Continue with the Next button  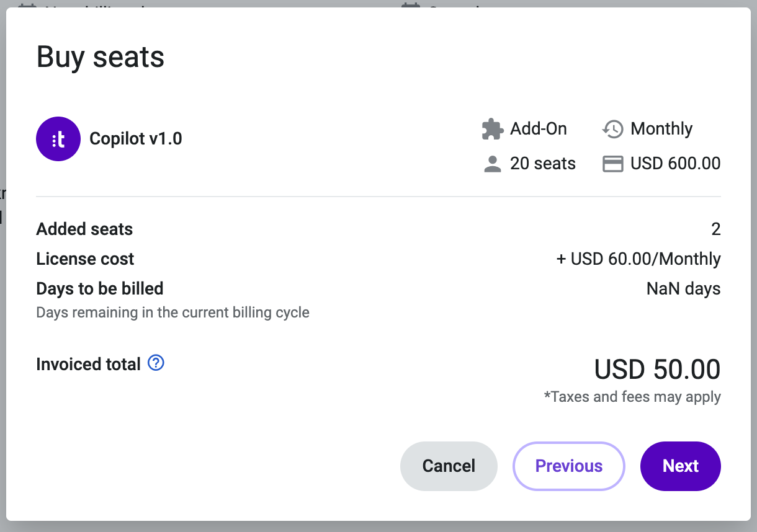coord(681,466)
